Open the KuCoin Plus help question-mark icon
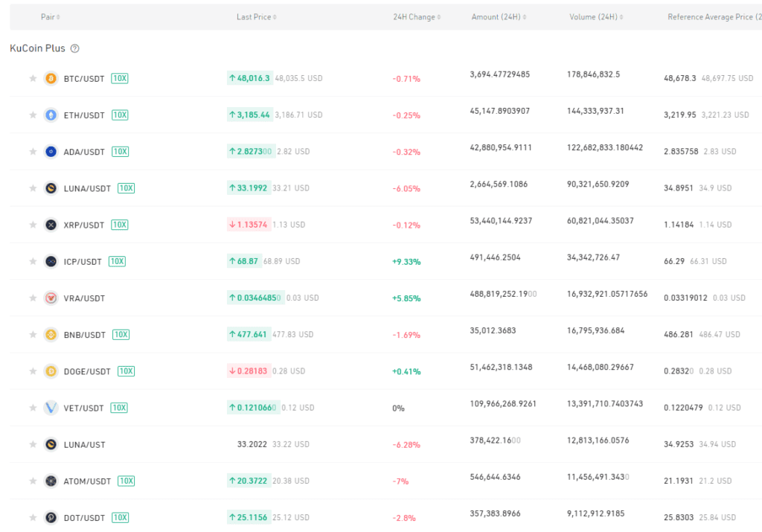The height and width of the screenshot is (532, 762). 75,48
